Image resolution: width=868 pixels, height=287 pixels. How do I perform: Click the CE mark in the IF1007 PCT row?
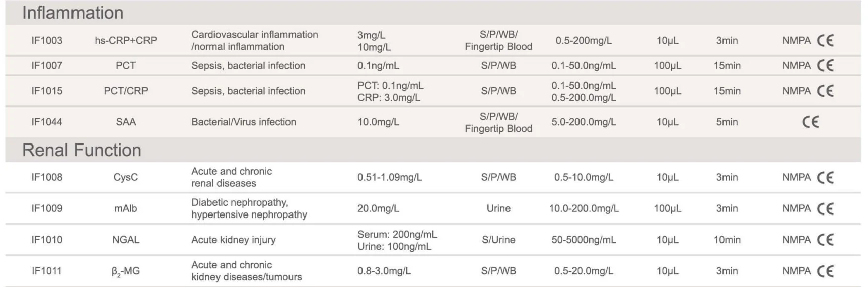[x=825, y=65]
